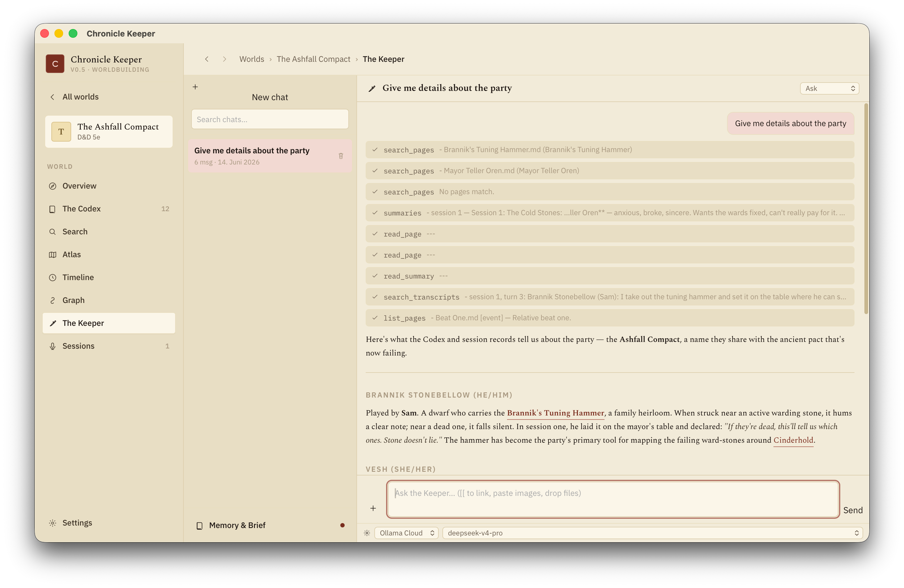Expand the list_pages Beat One.md row
This screenshot has width=904, height=588.
pos(610,318)
